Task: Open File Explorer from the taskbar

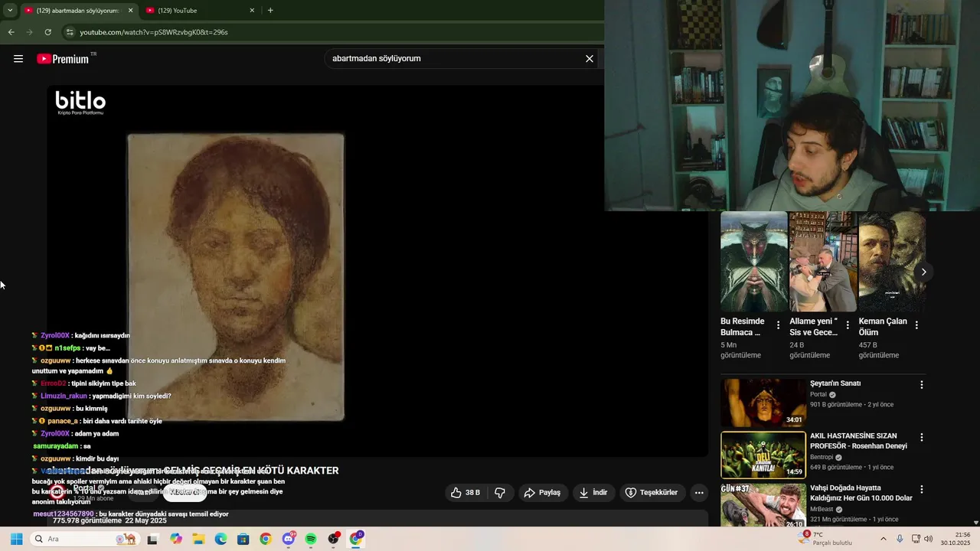Action: 198,540
